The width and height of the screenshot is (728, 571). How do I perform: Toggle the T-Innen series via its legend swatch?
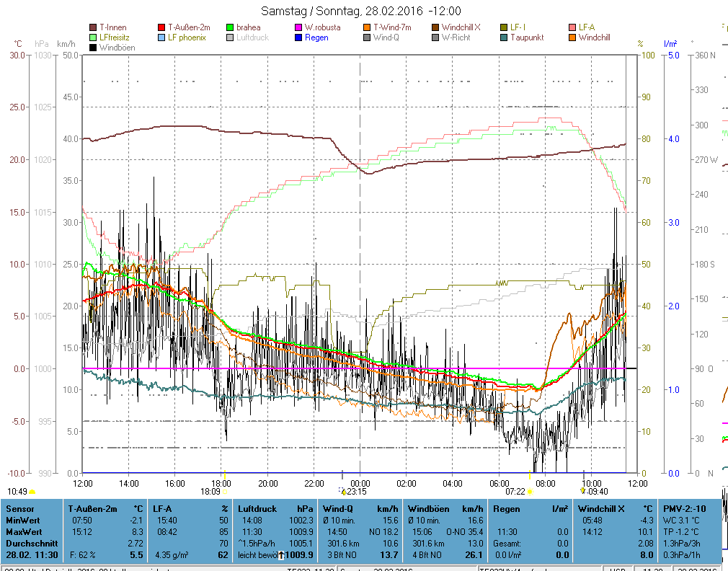[x=93, y=27]
